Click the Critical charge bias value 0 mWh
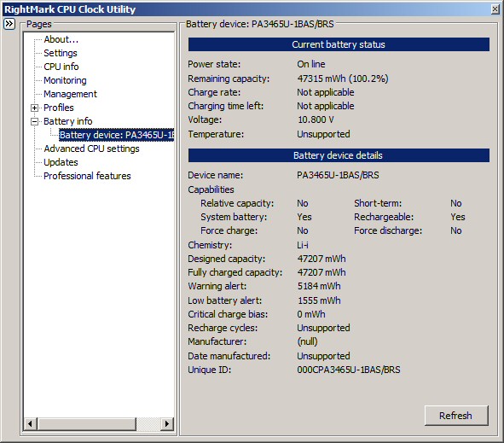 pyautogui.click(x=311, y=314)
